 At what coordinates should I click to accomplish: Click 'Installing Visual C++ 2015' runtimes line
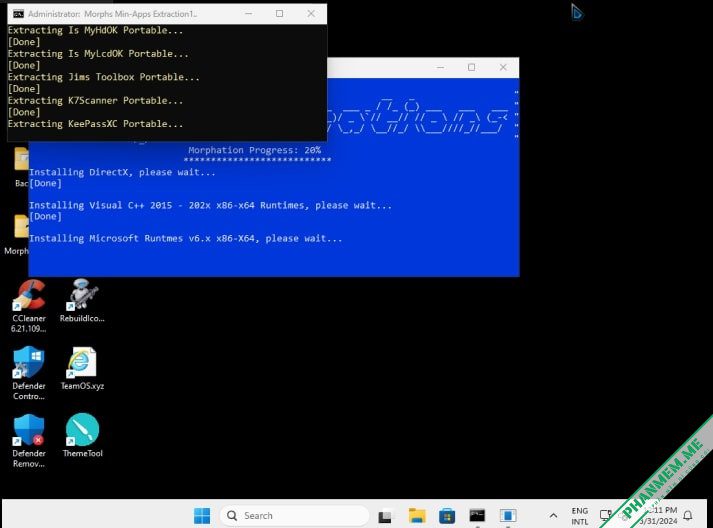point(211,206)
